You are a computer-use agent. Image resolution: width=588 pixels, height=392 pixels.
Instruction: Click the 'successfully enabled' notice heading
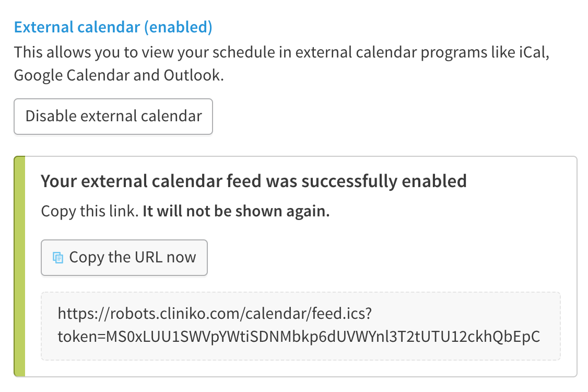(254, 181)
